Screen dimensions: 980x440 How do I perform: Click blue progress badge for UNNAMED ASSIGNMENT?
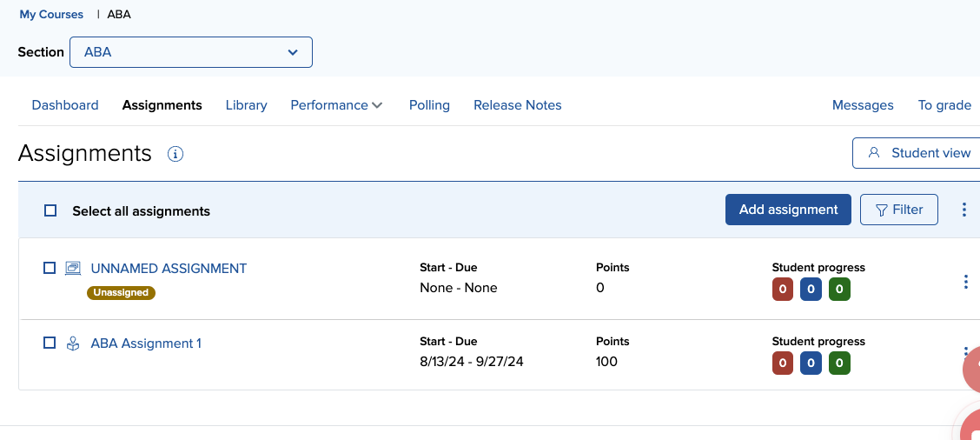(x=811, y=289)
